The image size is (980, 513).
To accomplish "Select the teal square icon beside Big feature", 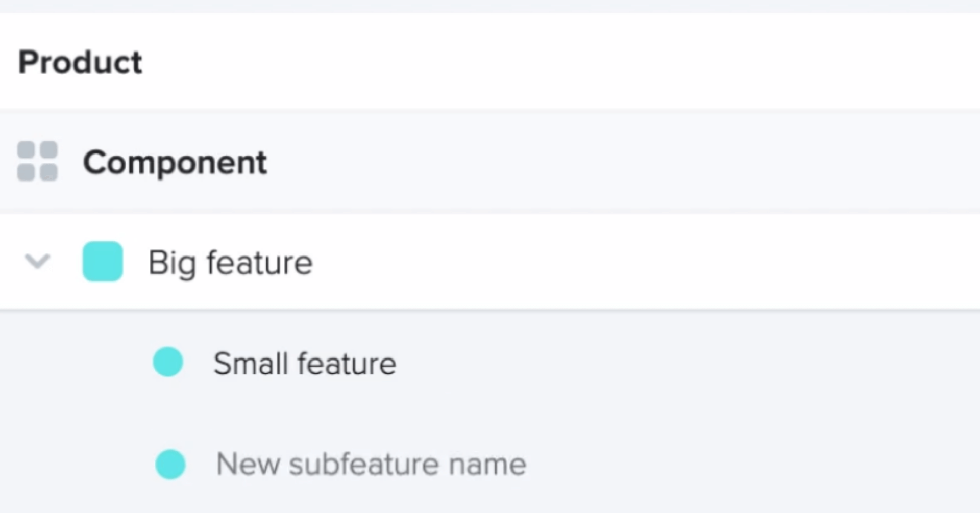I will [x=103, y=262].
